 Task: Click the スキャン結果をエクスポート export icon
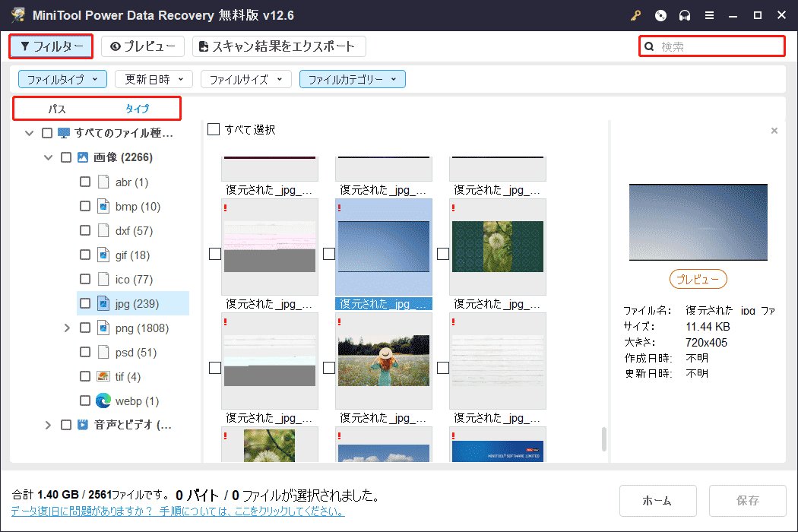click(x=201, y=46)
